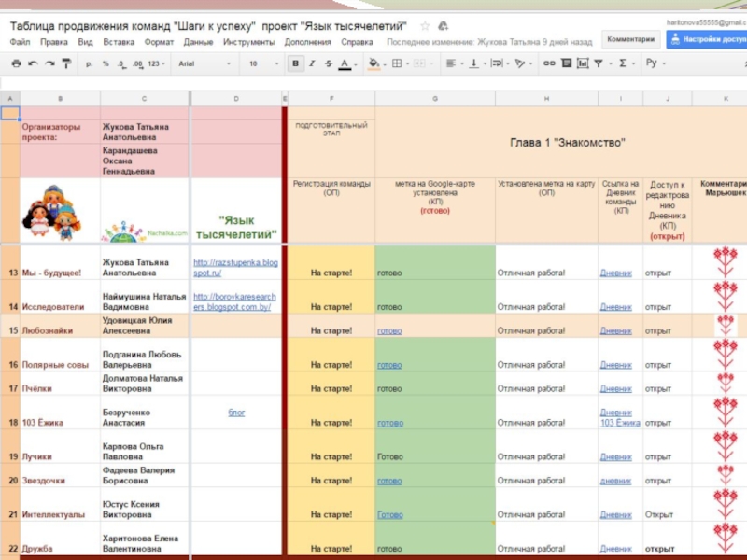Select the "На старте!" cell in row 13
Image resolution: width=747 pixels, height=560 pixels.
[x=331, y=273]
